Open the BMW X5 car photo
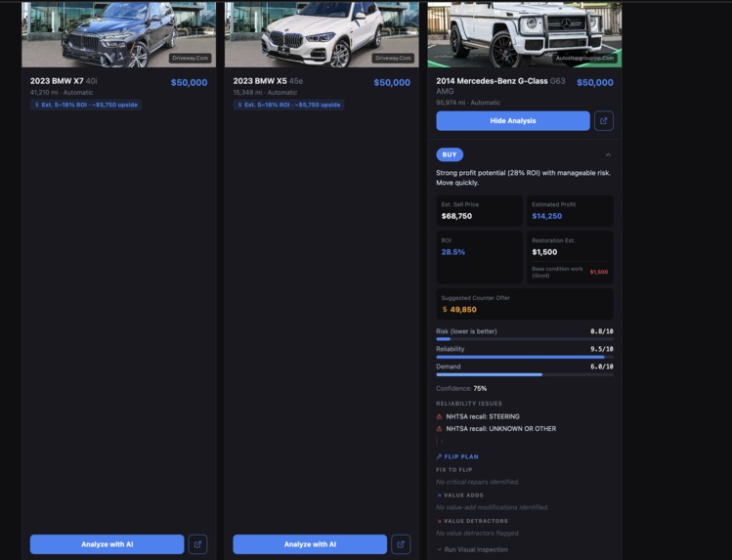This screenshot has height=560, width=732. (322, 34)
